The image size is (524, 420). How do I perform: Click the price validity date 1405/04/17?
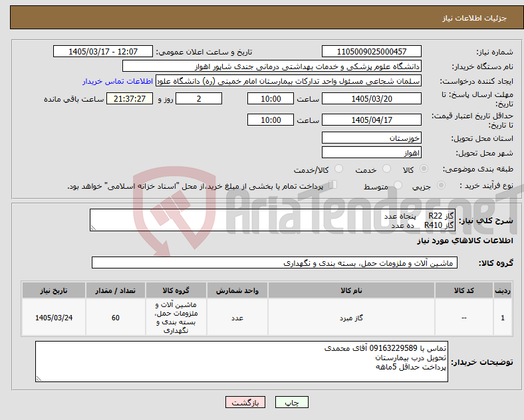pos(371,120)
